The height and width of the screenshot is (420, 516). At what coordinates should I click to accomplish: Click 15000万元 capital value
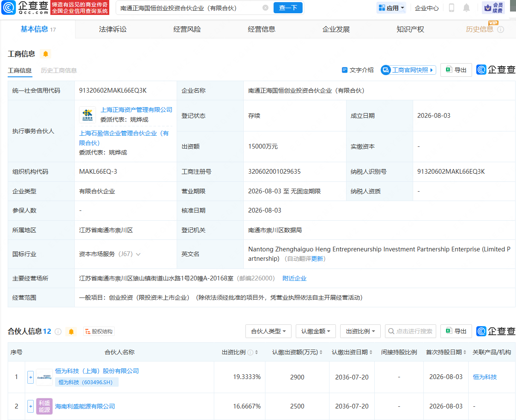(x=263, y=146)
